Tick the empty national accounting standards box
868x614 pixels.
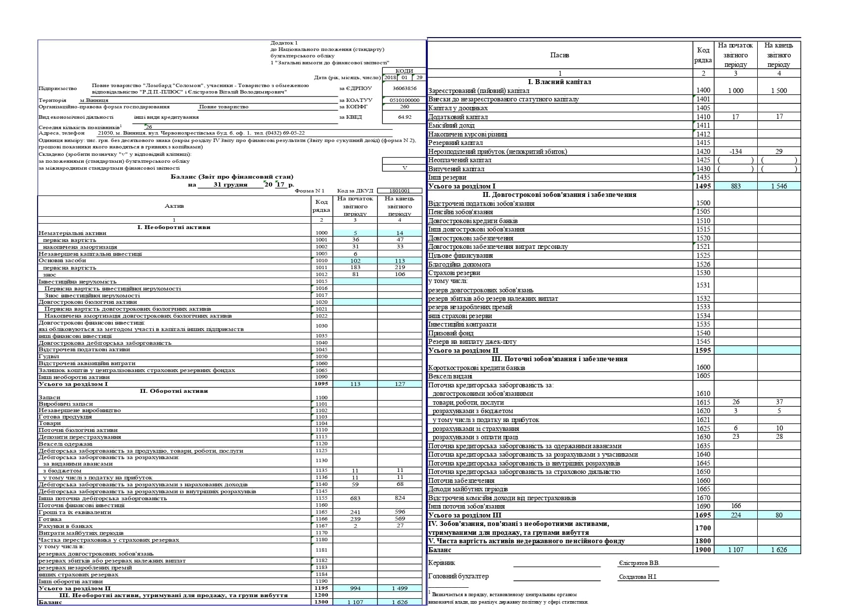[x=404, y=161]
